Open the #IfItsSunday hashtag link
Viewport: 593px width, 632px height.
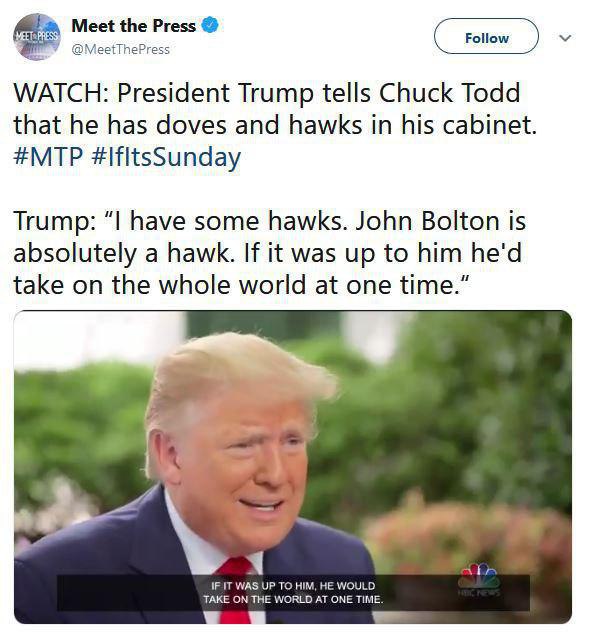tap(166, 158)
